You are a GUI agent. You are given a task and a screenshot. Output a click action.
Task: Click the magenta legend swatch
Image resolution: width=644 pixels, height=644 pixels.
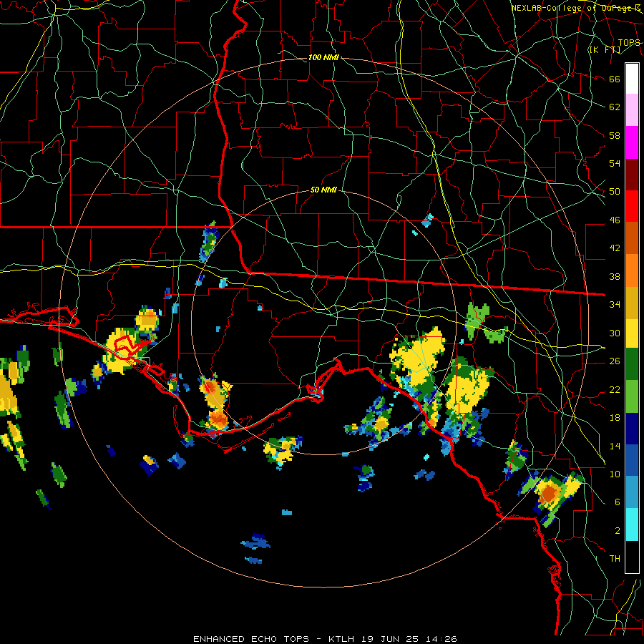click(x=632, y=142)
